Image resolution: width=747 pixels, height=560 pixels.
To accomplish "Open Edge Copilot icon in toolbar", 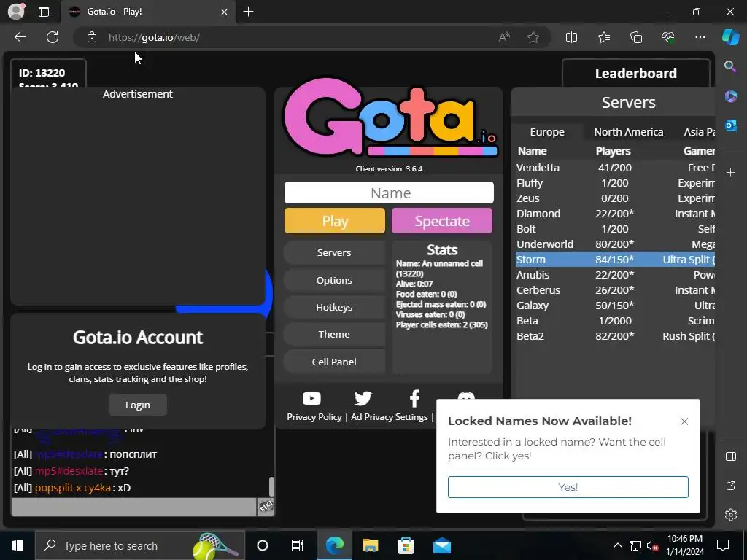I will pyautogui.click(x=730, y=37).
